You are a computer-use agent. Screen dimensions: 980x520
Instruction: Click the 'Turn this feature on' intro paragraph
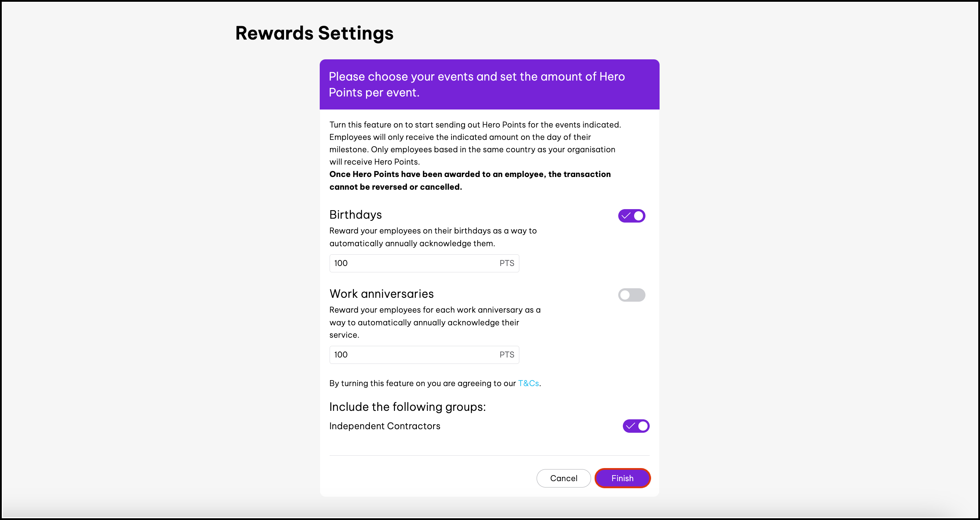(474, 143)
